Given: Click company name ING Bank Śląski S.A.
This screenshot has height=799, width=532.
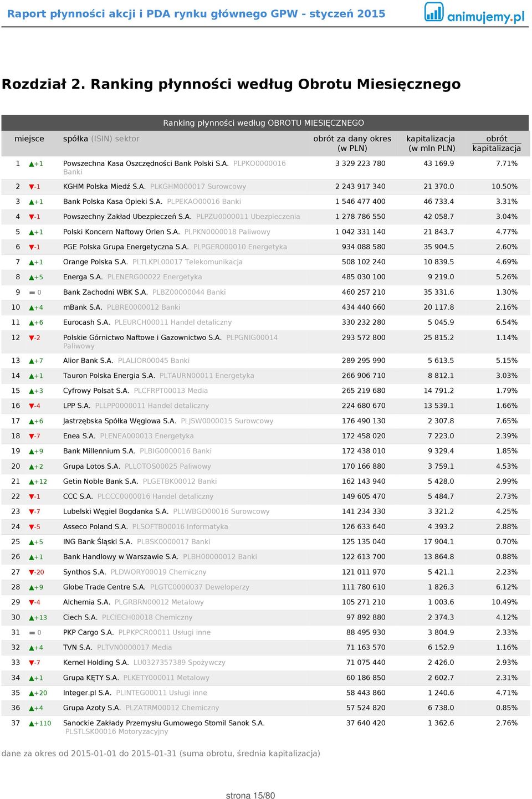Looking at the screenshot, I should pos(98,542).
